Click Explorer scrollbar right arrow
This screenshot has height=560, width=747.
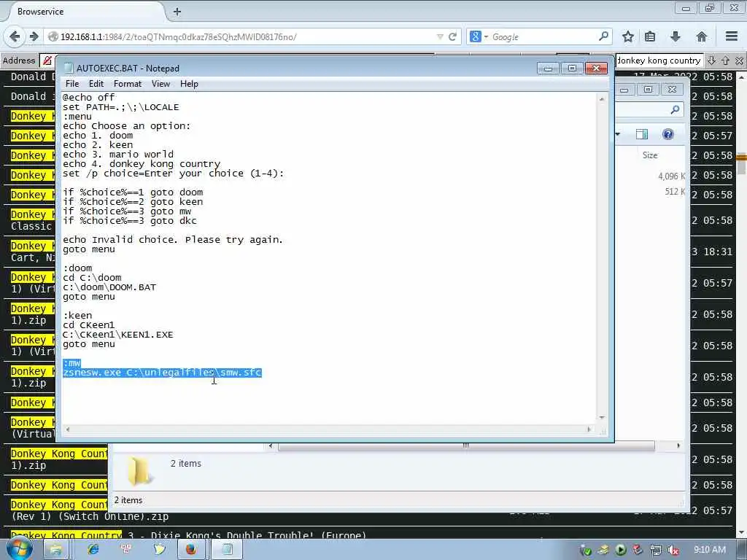678,446
